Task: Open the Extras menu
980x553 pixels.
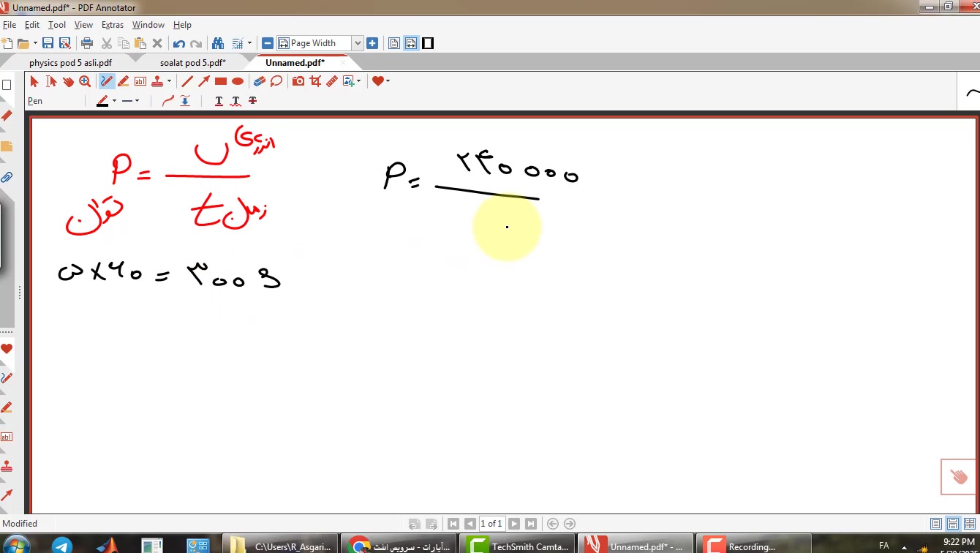Action: click(x=113, y=25)
